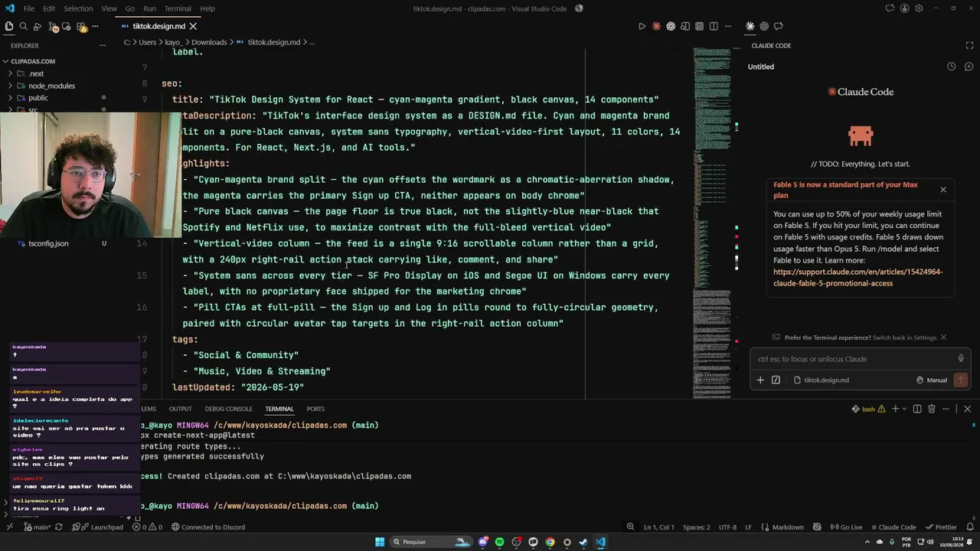Close the terminal panel
980x551 pixels.
point(967,409)
